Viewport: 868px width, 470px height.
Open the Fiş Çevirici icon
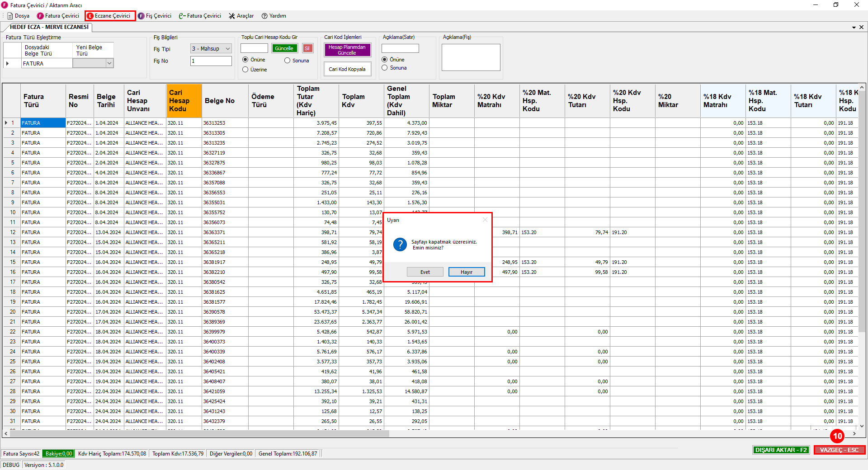pyautogui.click(x=141, y=16)
